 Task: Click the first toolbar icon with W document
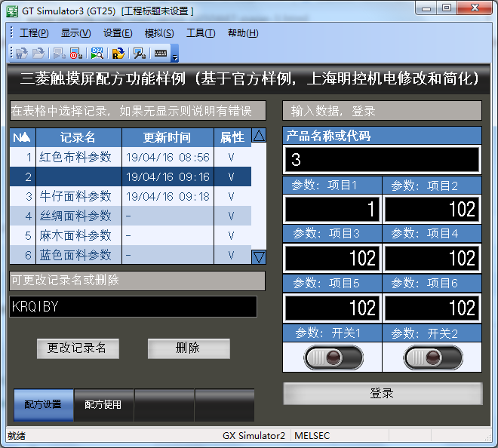tap(21, 54)
